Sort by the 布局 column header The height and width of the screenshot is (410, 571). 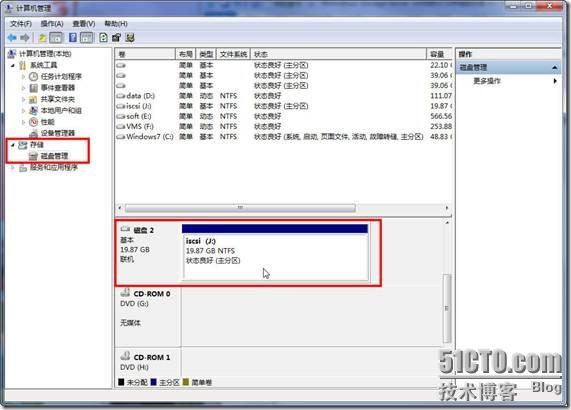coord(186,54)
